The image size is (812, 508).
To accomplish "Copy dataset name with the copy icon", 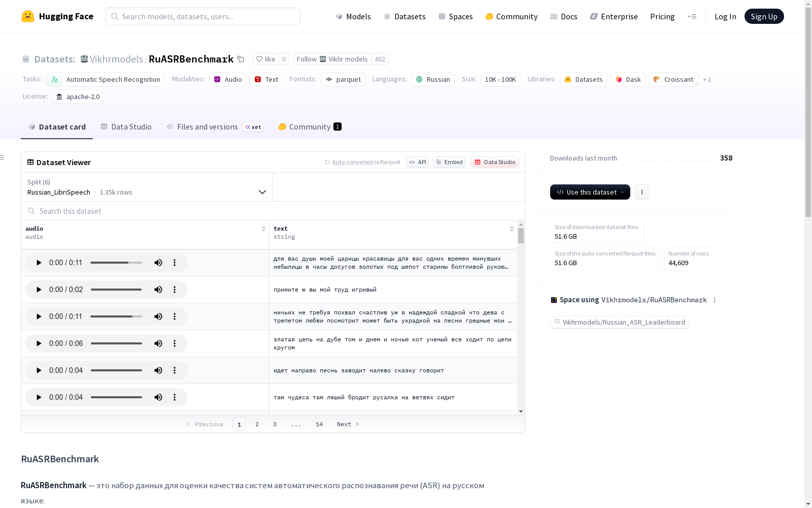I will click(x=241, y=59).
